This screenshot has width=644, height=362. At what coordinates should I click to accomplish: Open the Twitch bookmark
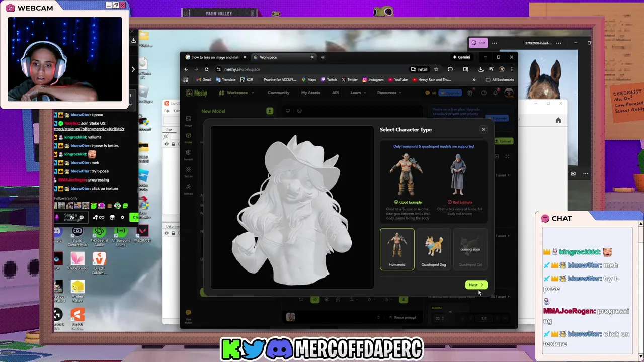pos(329,80)
